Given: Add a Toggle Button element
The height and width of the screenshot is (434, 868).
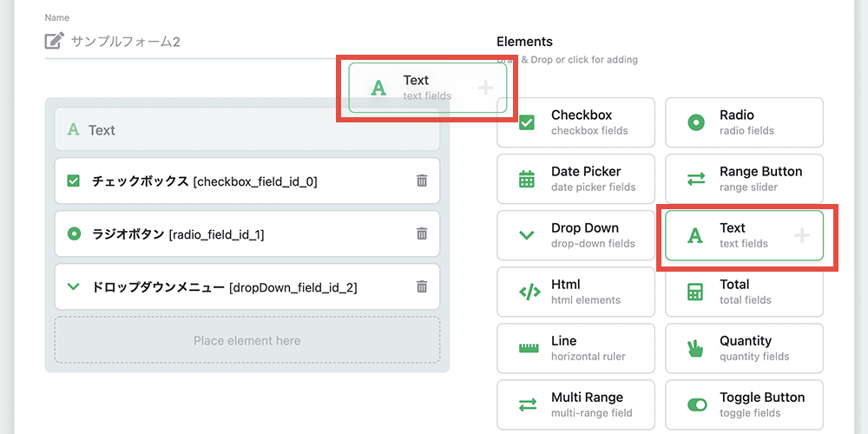Looking at the screenshot, I should tap(744, 404).
